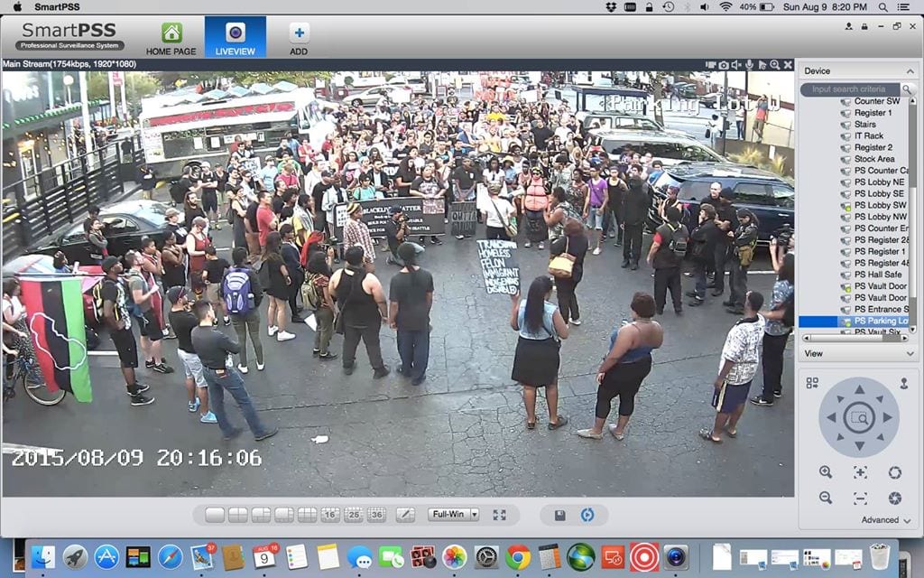
Task: Select the Stock Area camera
Action: click(873, 159)
